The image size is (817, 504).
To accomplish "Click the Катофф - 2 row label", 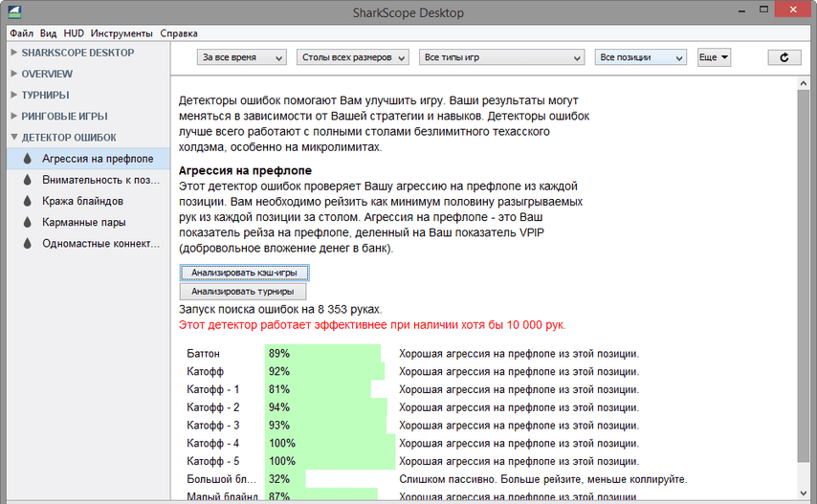I will (x=213, y=407).
